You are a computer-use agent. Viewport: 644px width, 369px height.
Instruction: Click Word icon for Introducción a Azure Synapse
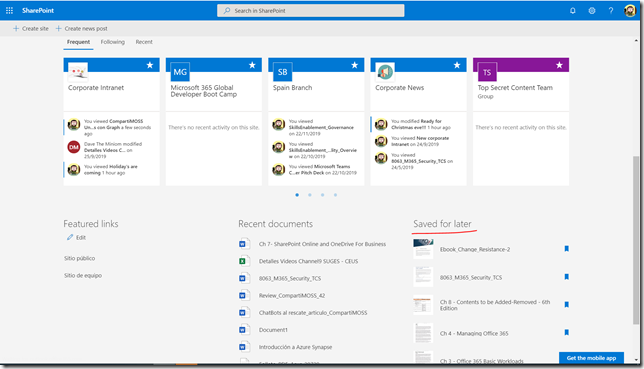tap(244, 347)
